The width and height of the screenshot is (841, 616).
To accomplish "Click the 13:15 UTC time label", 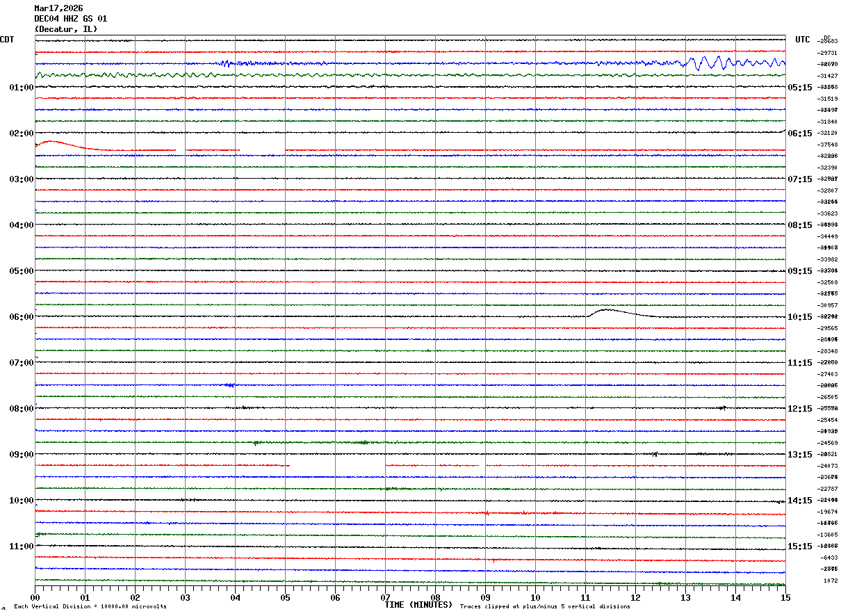I will (800, 455).
